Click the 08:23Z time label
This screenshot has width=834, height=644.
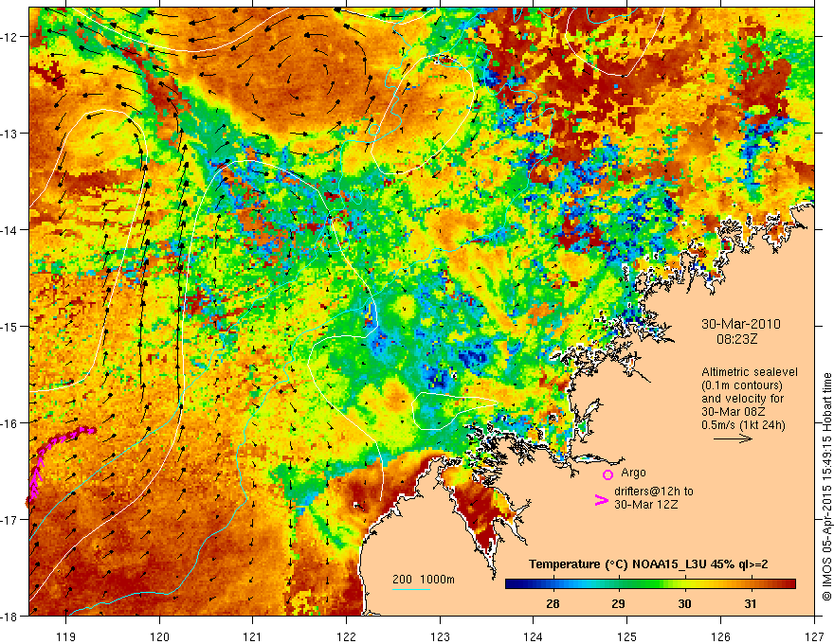click(736, 339)
